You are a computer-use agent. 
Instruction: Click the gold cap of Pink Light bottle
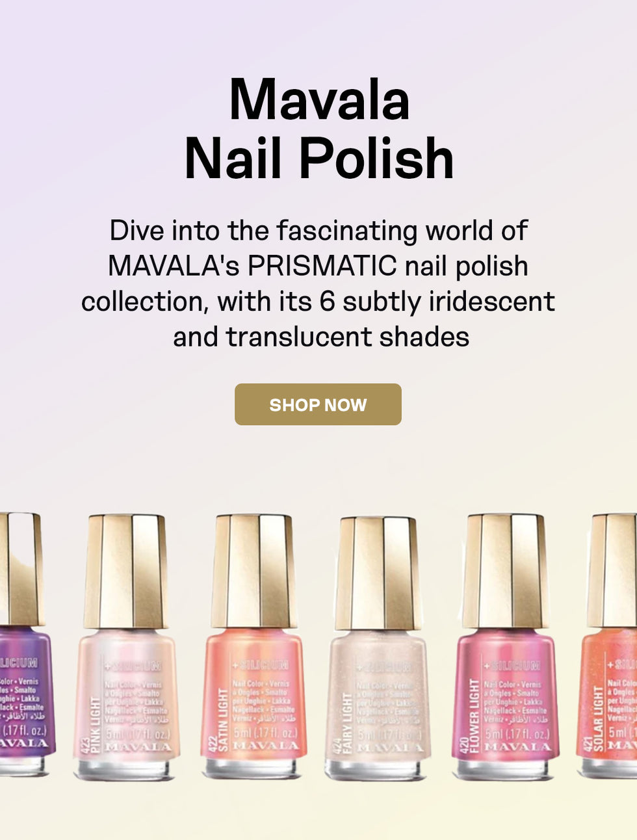click(x=126, y=571)
